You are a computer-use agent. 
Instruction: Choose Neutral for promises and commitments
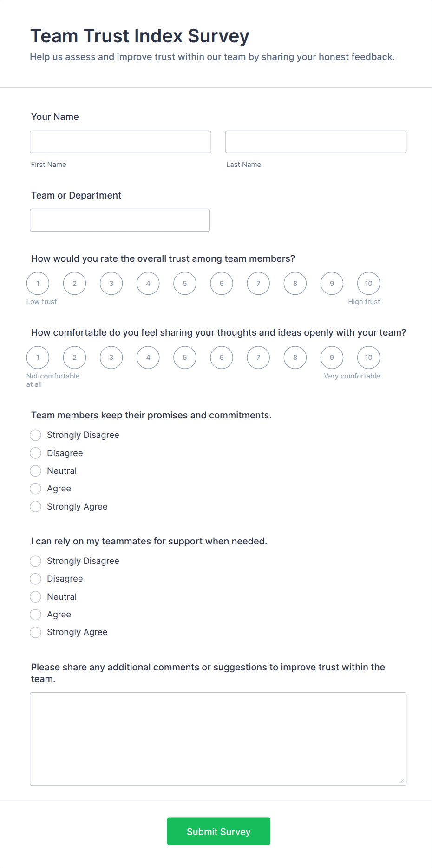36,471
